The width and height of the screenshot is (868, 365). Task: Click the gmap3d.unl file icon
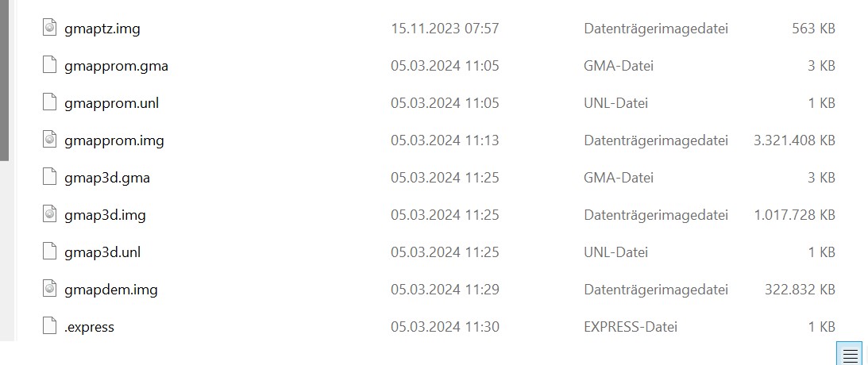pyautogui.click(x=50, y=252)
